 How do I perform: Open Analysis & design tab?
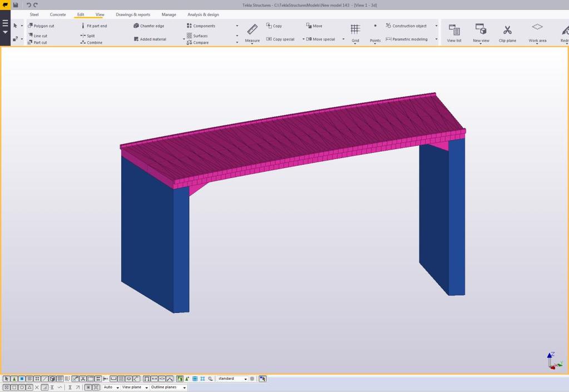point(203,14)
